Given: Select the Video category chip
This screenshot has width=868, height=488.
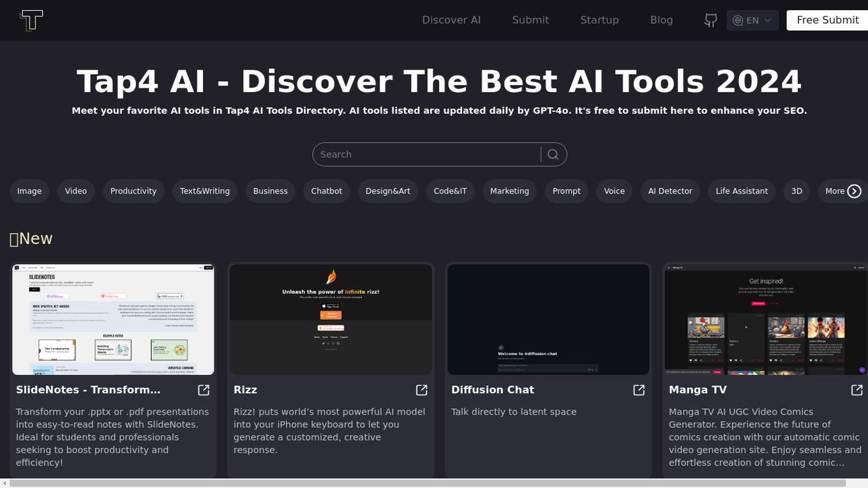Looking at the screenshot, I should [x=76, y=191].
